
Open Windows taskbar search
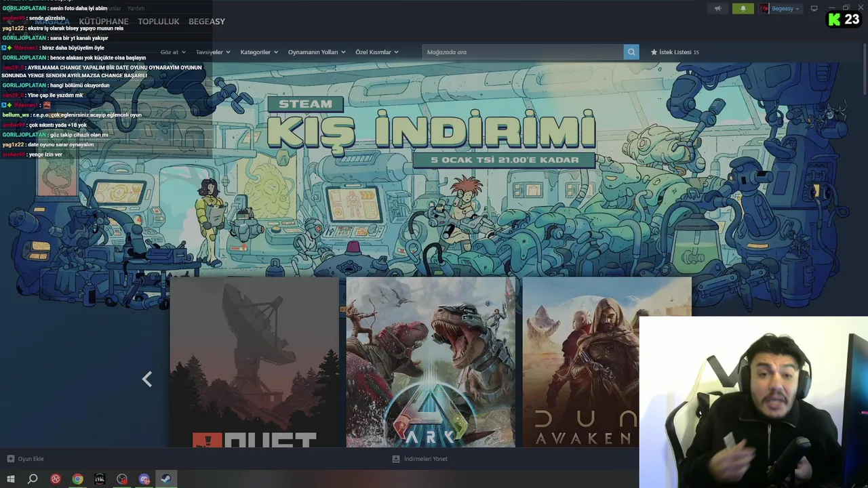(x=33, y=479)
